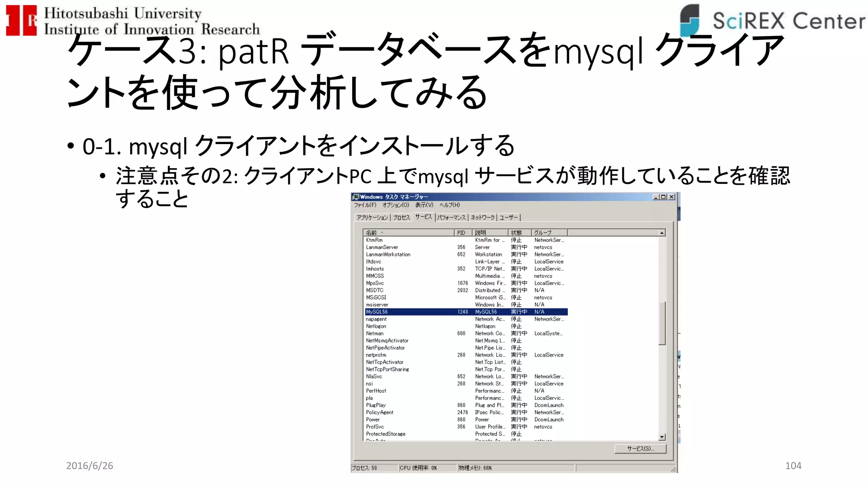Select the MSiSCSI service row

pyautogui.click(x=466, y=298)
